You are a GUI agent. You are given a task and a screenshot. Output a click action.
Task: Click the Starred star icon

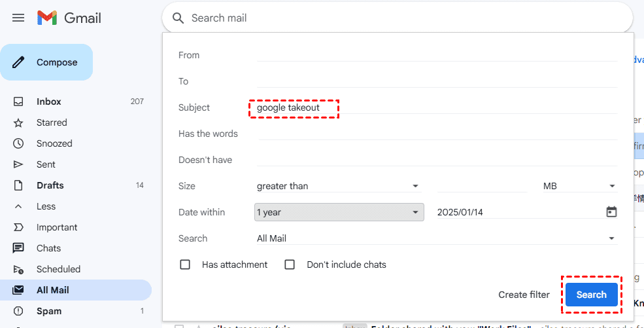click(18, 122)
